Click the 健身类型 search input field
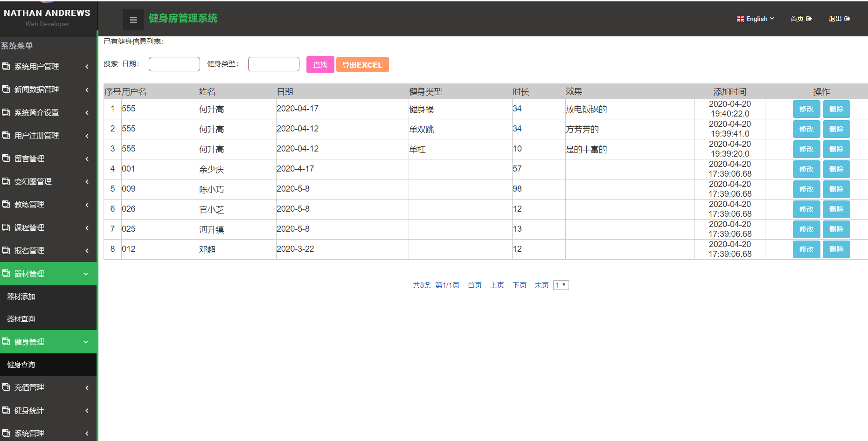Screen dimensions: 868x441 (274, 64)
